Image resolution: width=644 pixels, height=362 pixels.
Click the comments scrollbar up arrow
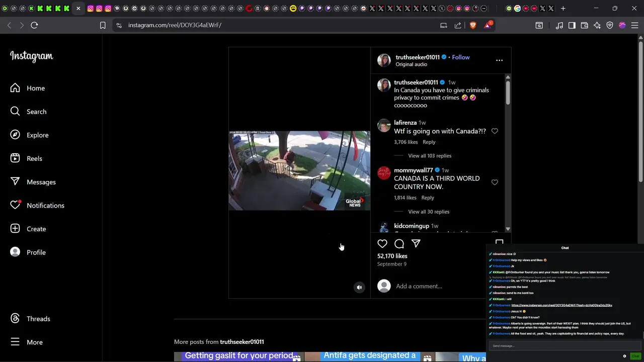pyautogui.click(x=508, y=77)
